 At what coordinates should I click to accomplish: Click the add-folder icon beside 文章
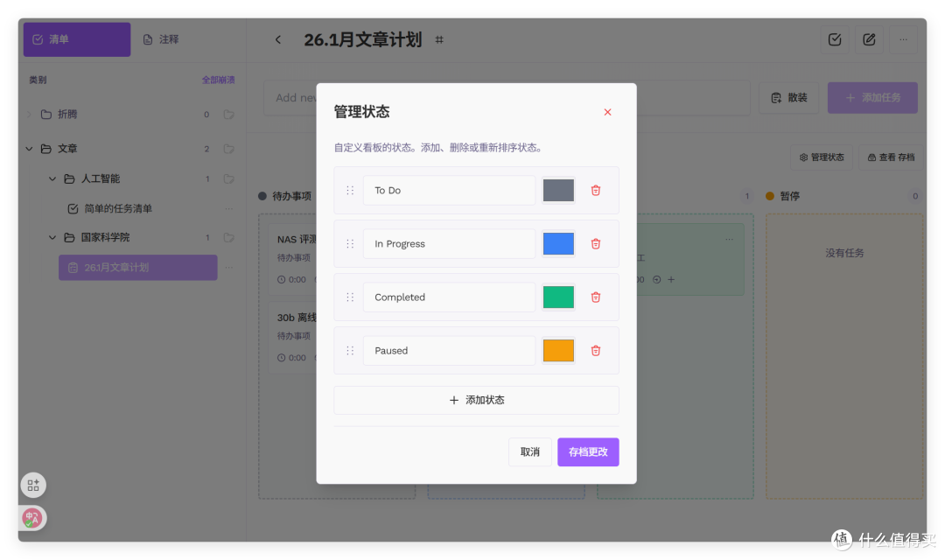[x=229, y=148]
